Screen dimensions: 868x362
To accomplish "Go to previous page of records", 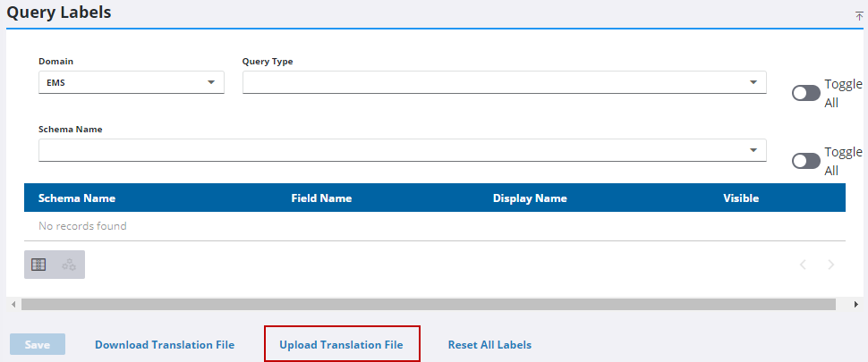I will click(803, 265).
